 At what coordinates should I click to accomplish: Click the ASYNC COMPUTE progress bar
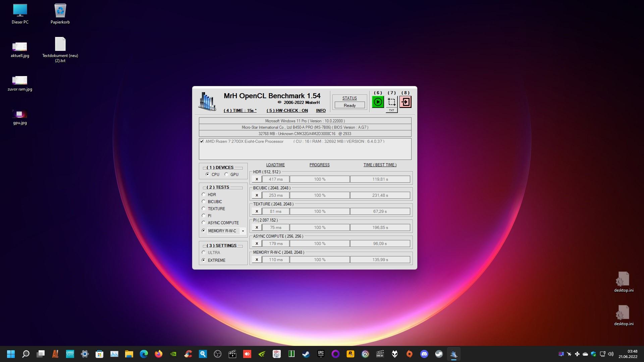point(319,244)
